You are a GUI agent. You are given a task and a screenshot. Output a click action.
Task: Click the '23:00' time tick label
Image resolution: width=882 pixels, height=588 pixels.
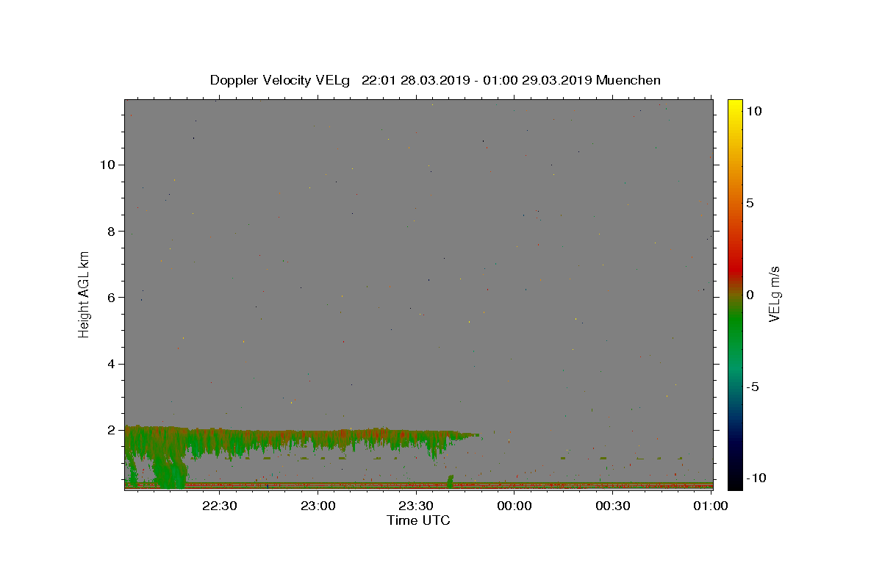coord(318,506)
